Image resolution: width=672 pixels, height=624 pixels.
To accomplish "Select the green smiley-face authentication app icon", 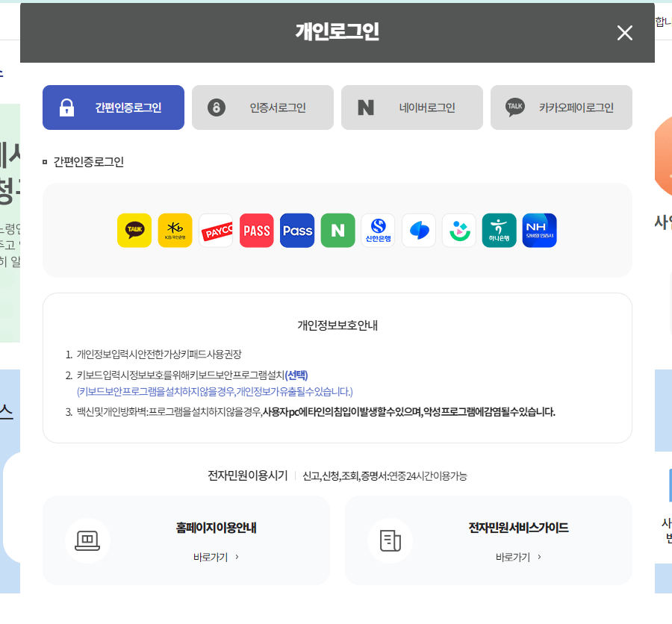I will pos(459,230).
